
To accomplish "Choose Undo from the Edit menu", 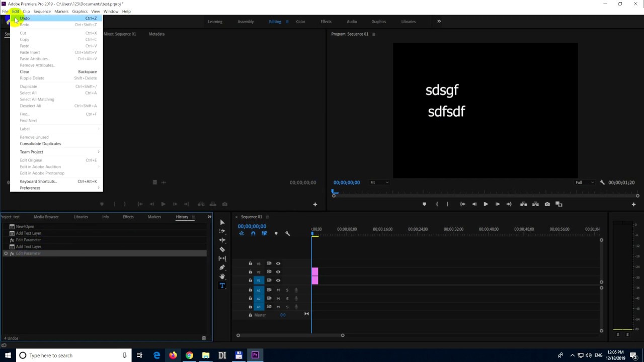I will coord(56,18).
